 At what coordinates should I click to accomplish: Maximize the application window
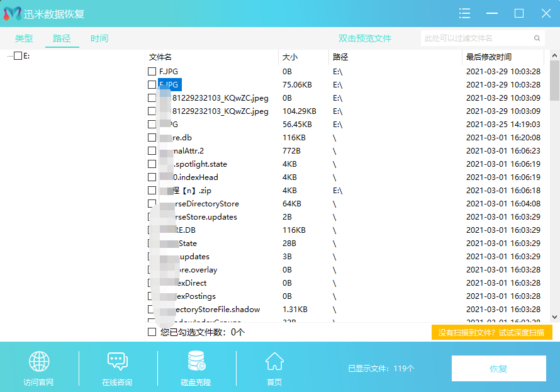pyautogui.click(x=519, y=13)
